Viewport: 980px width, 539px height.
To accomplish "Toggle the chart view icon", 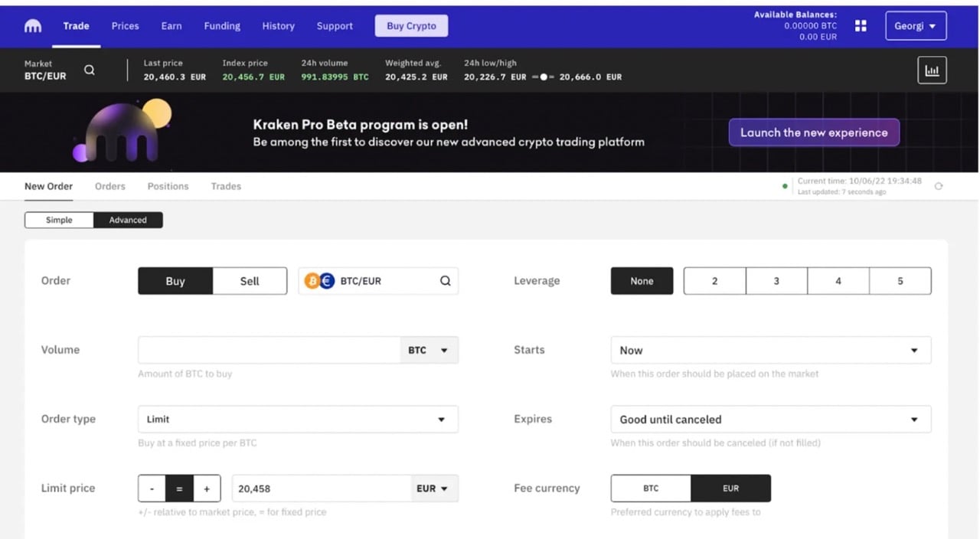I will click(x=932, y=70).
